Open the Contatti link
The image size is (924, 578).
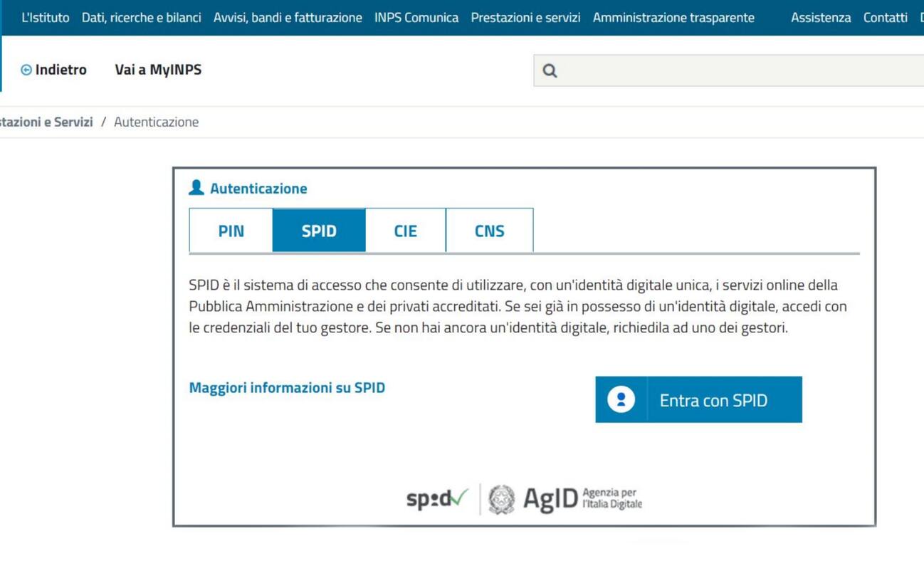pos(886,18)
